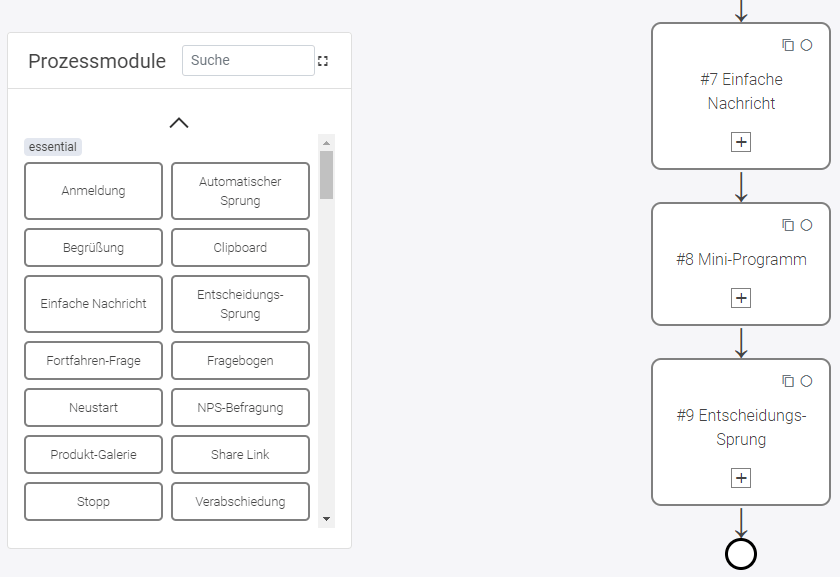The image size is (840, 577).
Task: Select the NPS-Befragung module tile
Action: [x=240, y=407]
